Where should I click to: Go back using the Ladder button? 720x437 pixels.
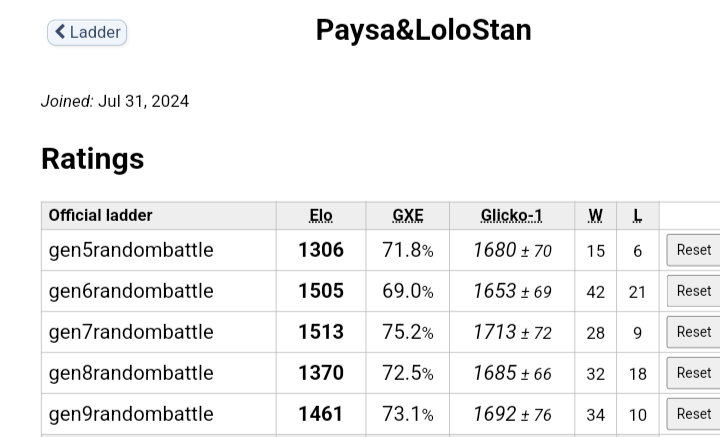coord(87,32)
